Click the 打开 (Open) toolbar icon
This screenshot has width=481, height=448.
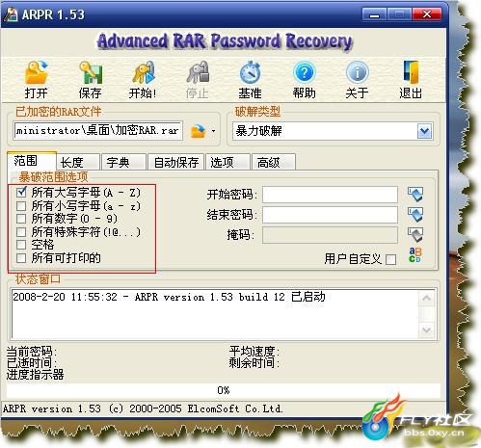37,72
